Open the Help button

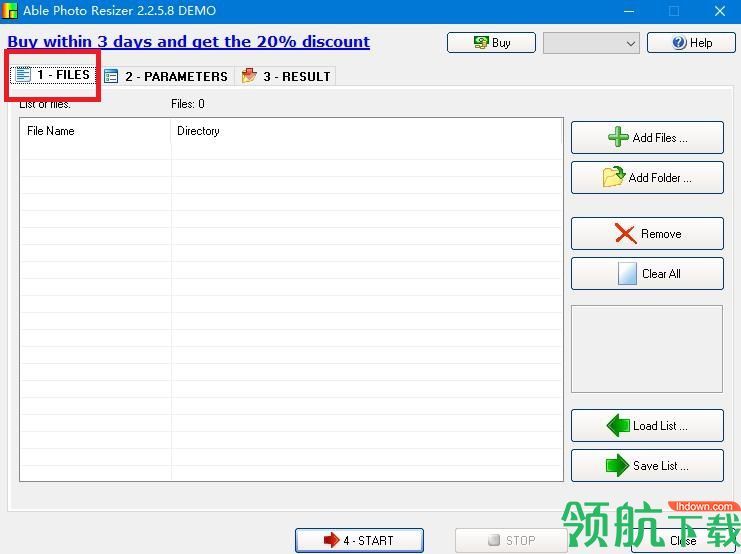(691, 43)
